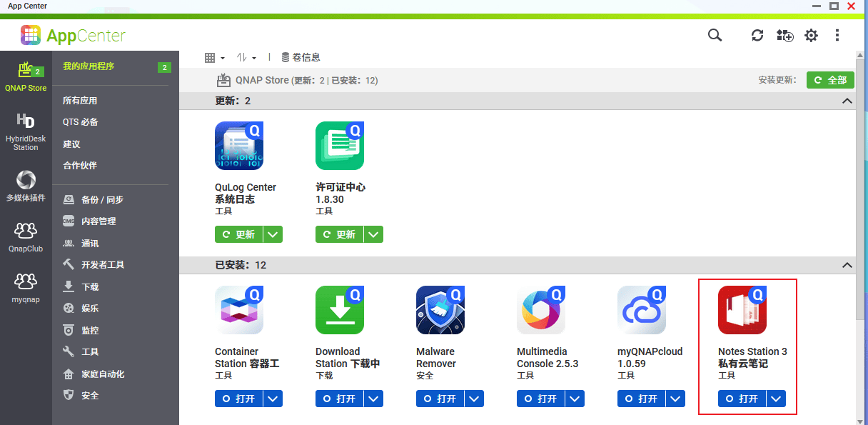The height and width of the screenshot is (425, 868).
Task: Click the myQNAPcloud app icon
Action: click(642, 310)
